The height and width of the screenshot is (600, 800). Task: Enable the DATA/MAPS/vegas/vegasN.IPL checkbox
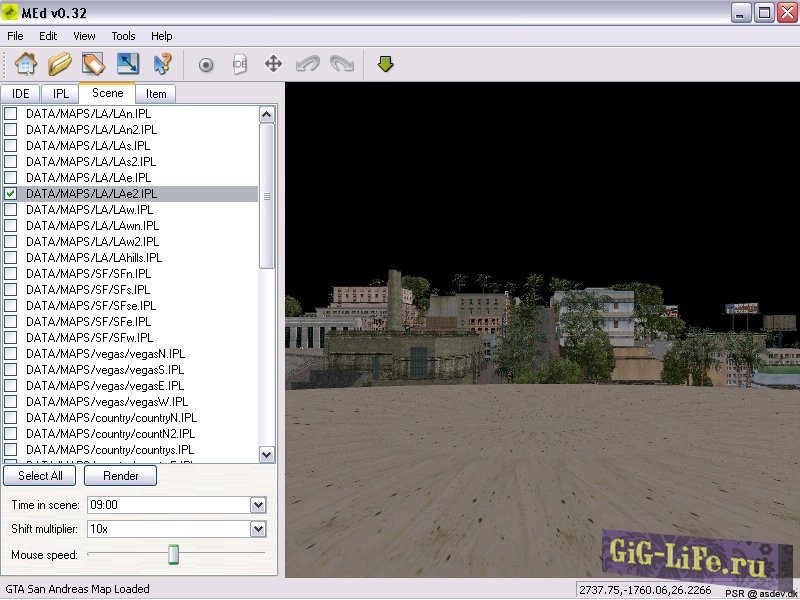11,353
